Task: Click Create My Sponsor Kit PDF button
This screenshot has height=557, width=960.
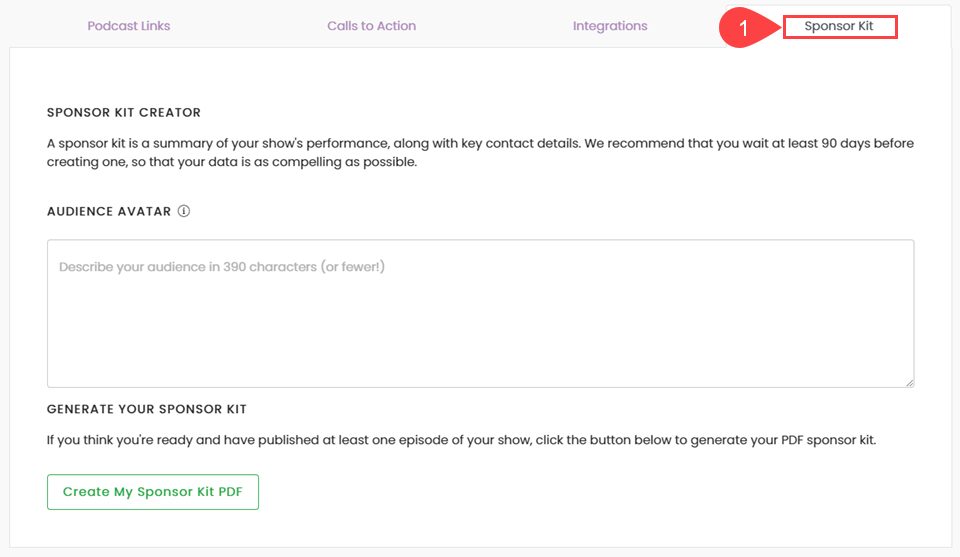Action: (x=152, y=492)
